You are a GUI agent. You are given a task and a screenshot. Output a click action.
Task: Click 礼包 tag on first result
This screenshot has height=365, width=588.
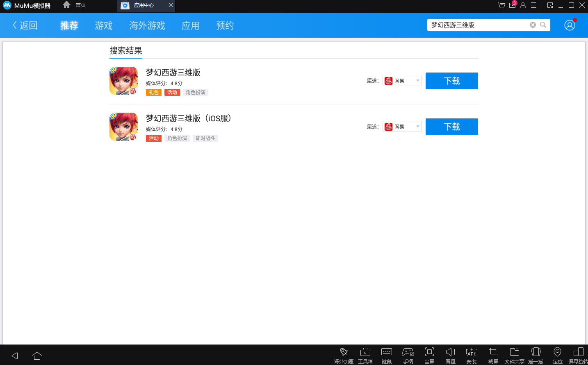(154, 93)
